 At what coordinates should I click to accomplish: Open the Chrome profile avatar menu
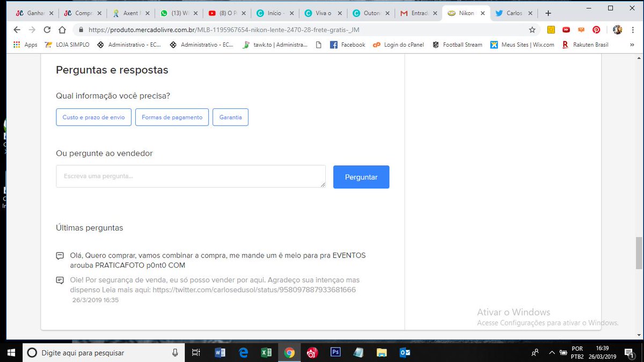coord(617,30)
